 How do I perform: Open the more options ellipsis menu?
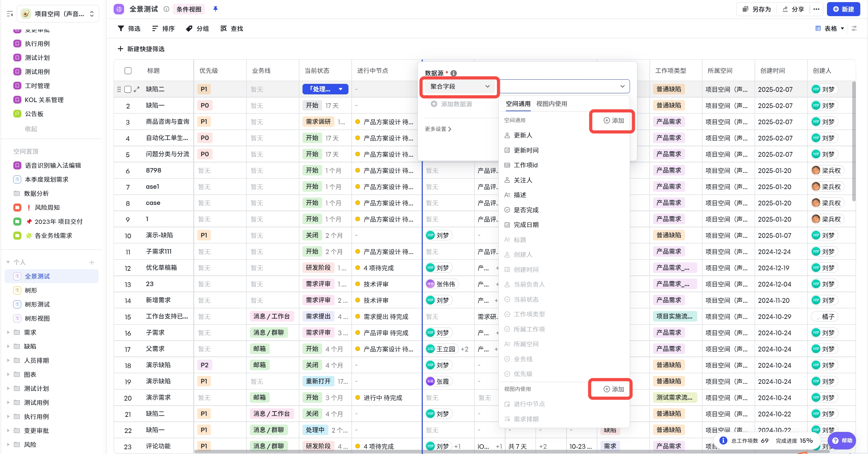pyautogui.click(x=816, y=9)
